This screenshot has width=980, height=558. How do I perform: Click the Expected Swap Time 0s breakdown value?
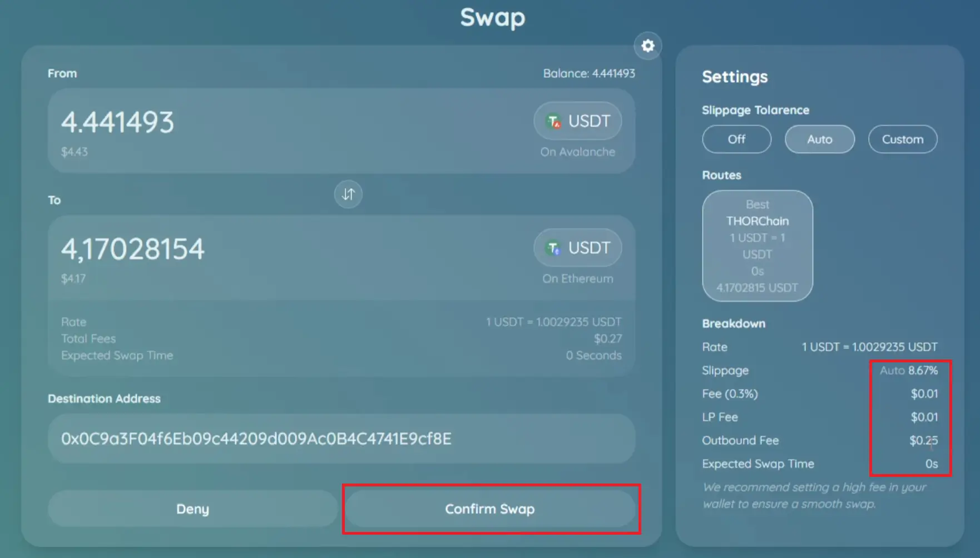point(931,464)
